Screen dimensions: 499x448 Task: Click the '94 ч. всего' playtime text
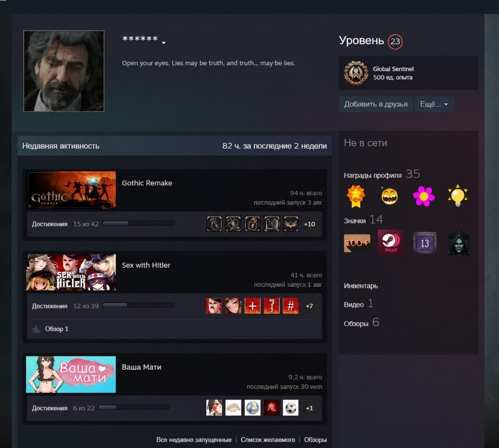tap(306, 193)
